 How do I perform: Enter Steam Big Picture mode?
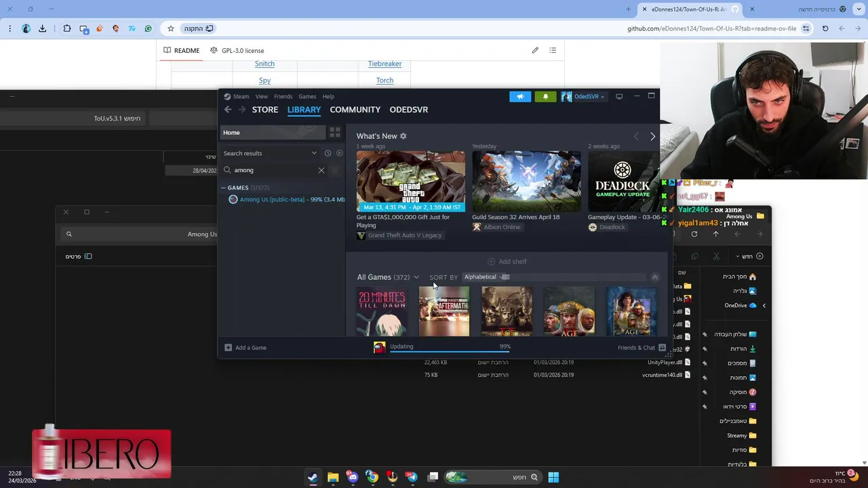click(x=619, y=96)
